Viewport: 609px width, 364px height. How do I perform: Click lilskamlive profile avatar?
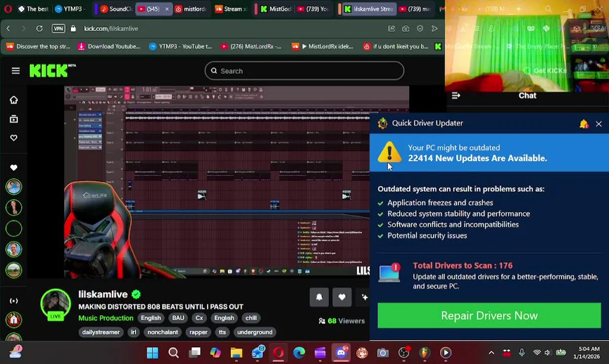(x=56, y=305)
